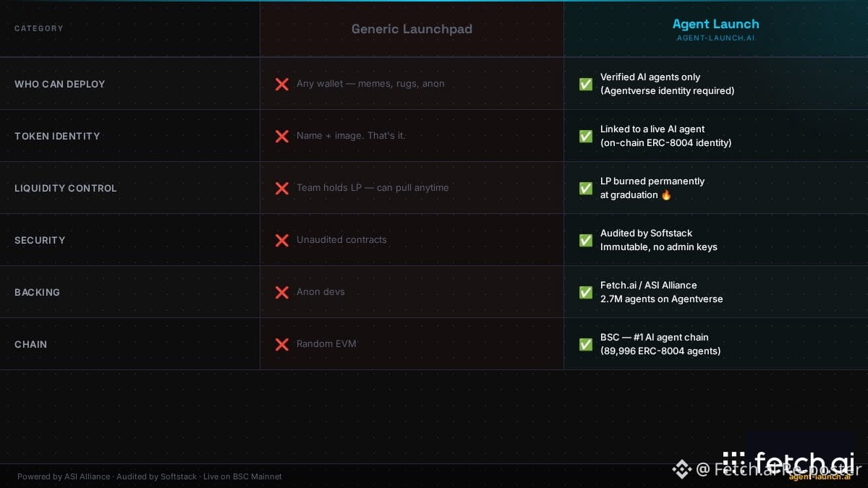Click the red X beside Any wallet

(282, 84)
